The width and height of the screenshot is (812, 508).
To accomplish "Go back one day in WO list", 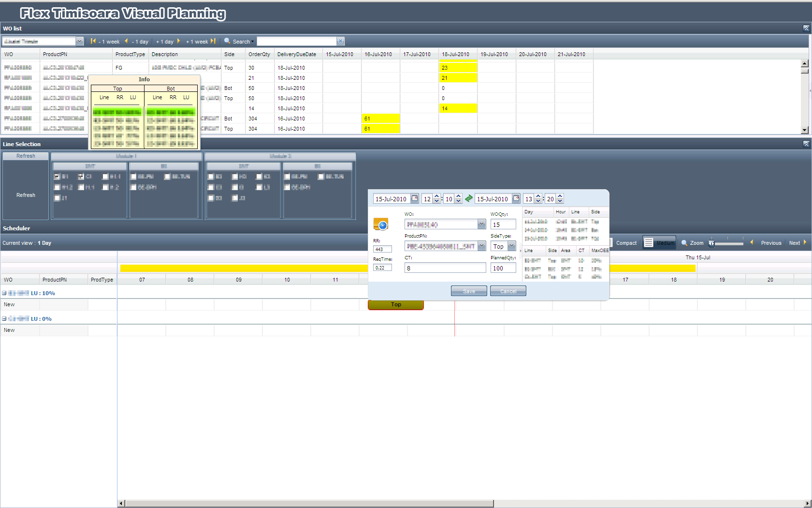I will [136, 42].
